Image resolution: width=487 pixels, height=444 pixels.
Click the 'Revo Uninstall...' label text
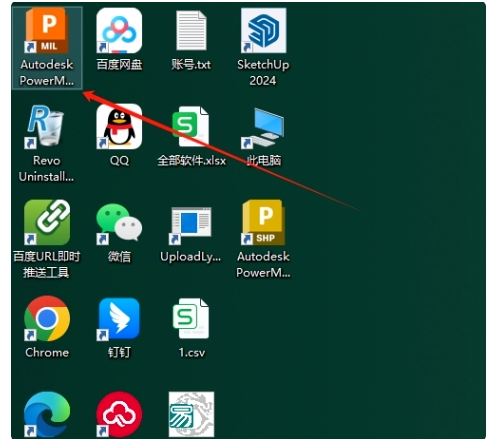(46, 169)
